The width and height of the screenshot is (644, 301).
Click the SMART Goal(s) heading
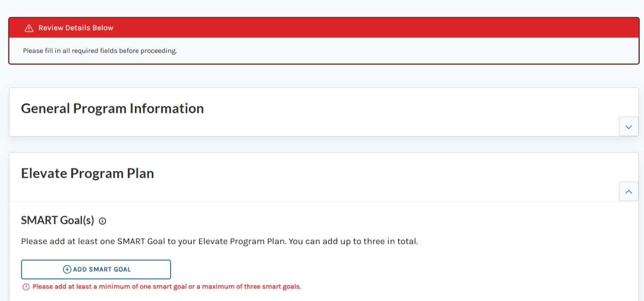point(57,220)
